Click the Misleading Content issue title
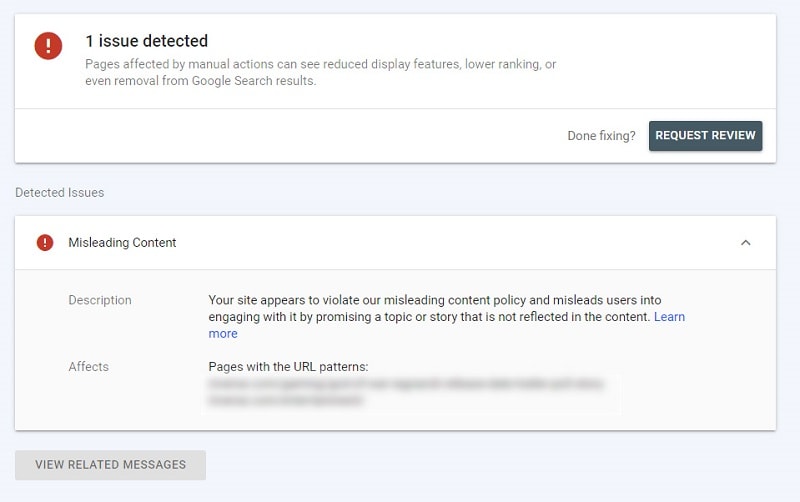 click(122, 242)
